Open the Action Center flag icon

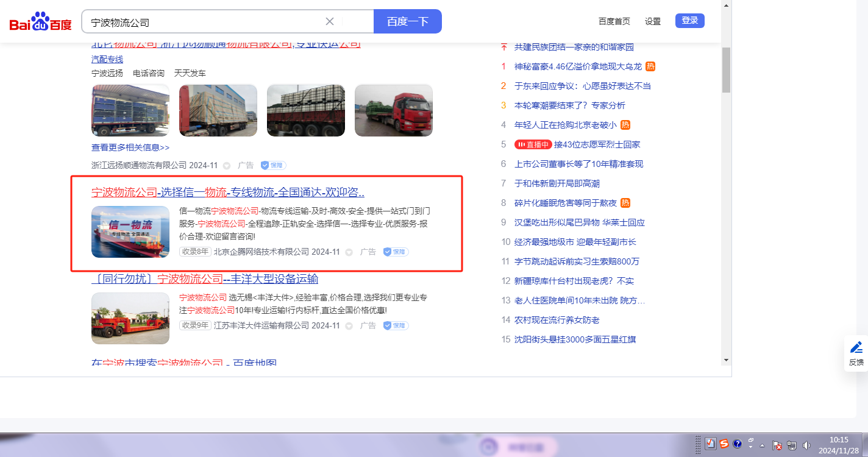point(777,445)
